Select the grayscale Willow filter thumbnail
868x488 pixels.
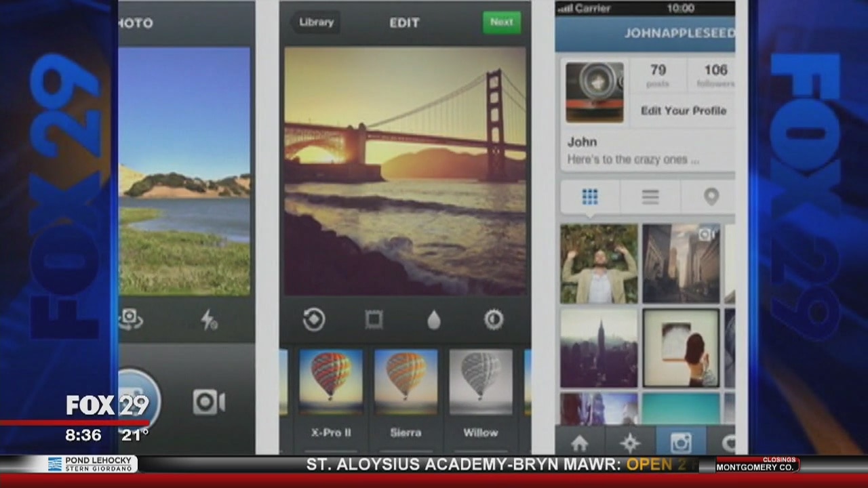pyautogui.click(x=481, y=382)
